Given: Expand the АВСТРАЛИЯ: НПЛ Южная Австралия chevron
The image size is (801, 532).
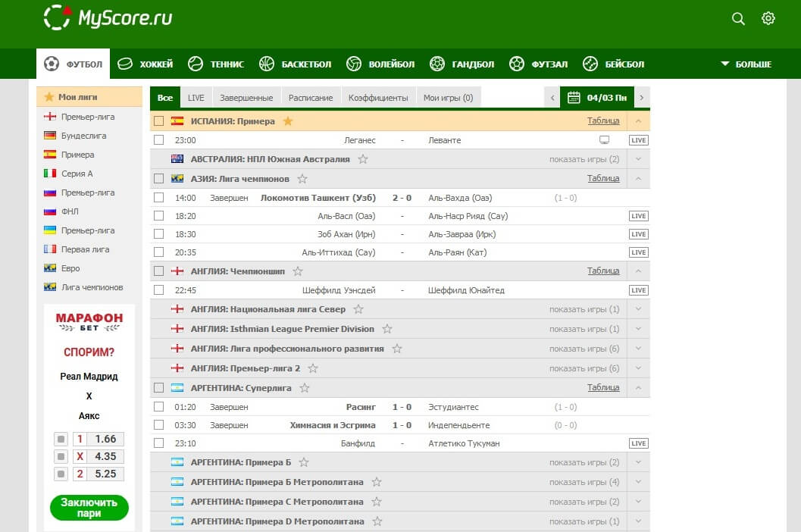Looking at the screenshot, I should [639, 159].
